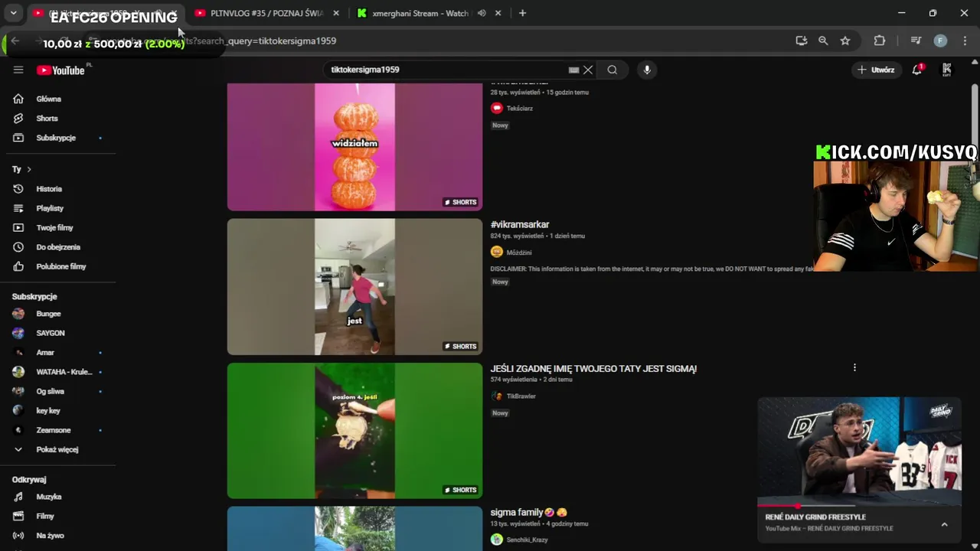Switch to PLTNVLOG #35 tab

pyautogui.click(x=266, y=13)
